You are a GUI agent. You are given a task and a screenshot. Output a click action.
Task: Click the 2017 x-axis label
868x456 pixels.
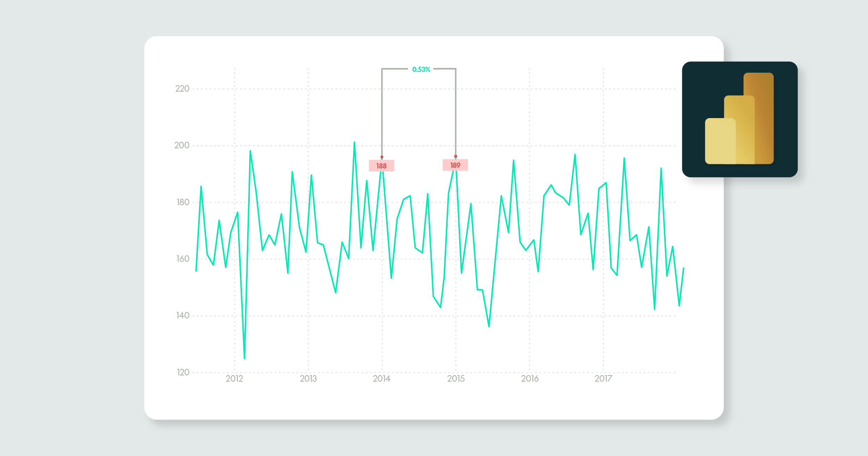[603, 379]
